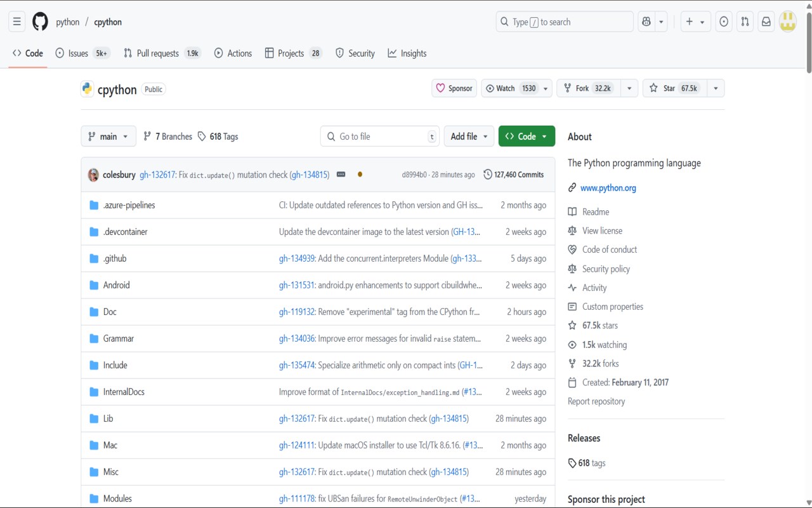Go to GitHub home via Octocat logo

40,22
